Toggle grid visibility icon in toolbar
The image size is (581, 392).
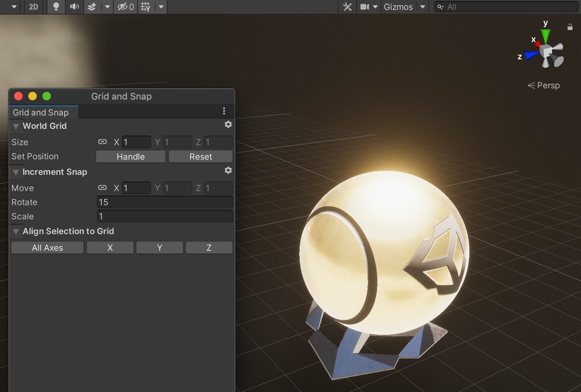146,7
